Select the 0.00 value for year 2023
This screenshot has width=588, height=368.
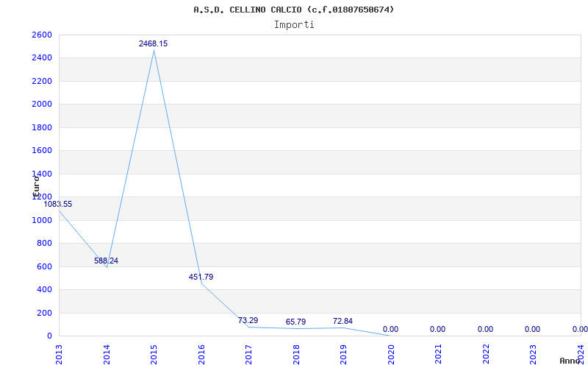[532, 329]
